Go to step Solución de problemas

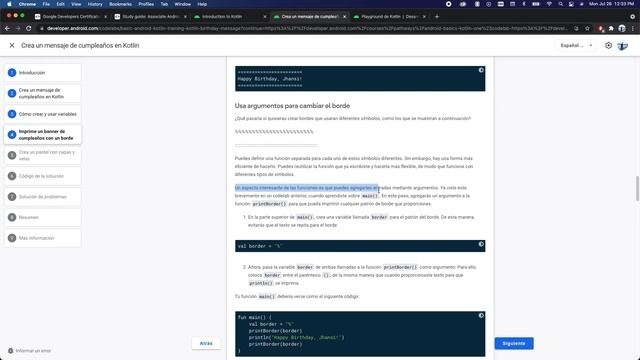click(x=43, y=197)
